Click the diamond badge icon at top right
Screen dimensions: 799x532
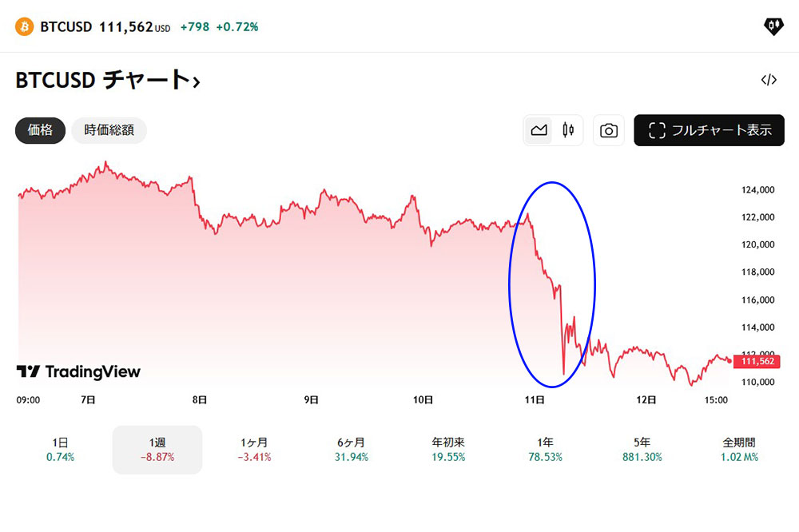(x=773, y=26)
